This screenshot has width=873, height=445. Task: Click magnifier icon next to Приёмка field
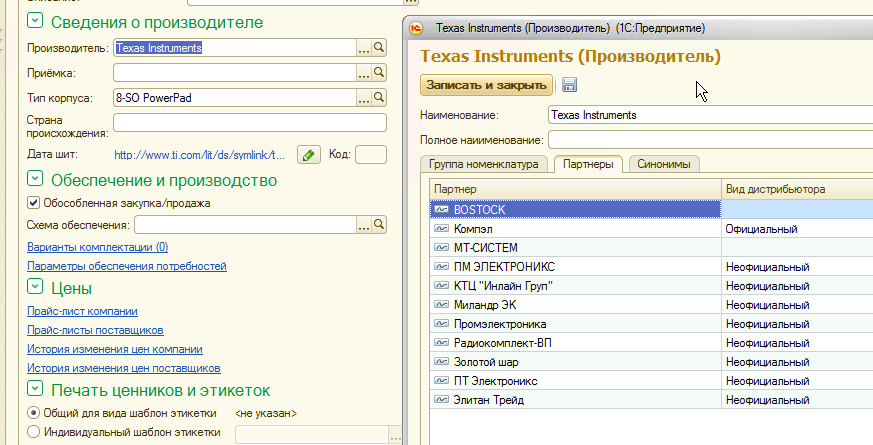click(x=379, y=72)
